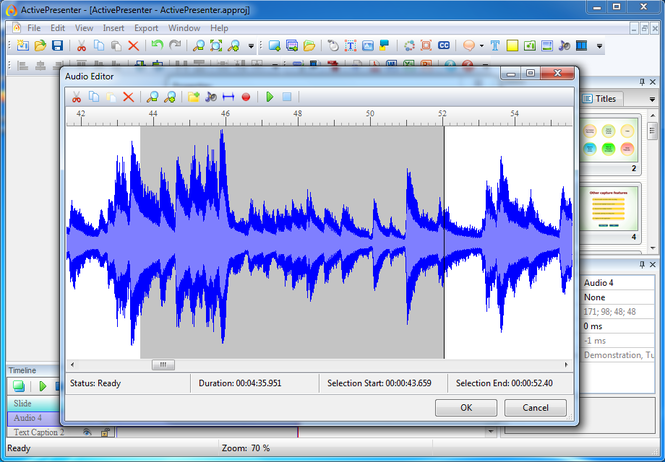Click the slides panel vertical scrollbar handle

[x=652, y=131]
